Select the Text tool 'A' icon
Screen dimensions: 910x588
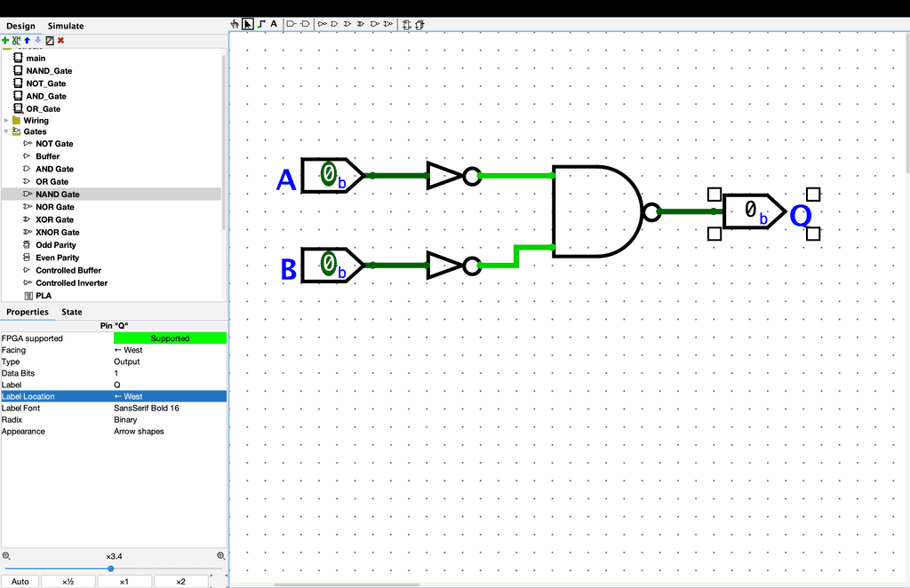click(274, 24)
